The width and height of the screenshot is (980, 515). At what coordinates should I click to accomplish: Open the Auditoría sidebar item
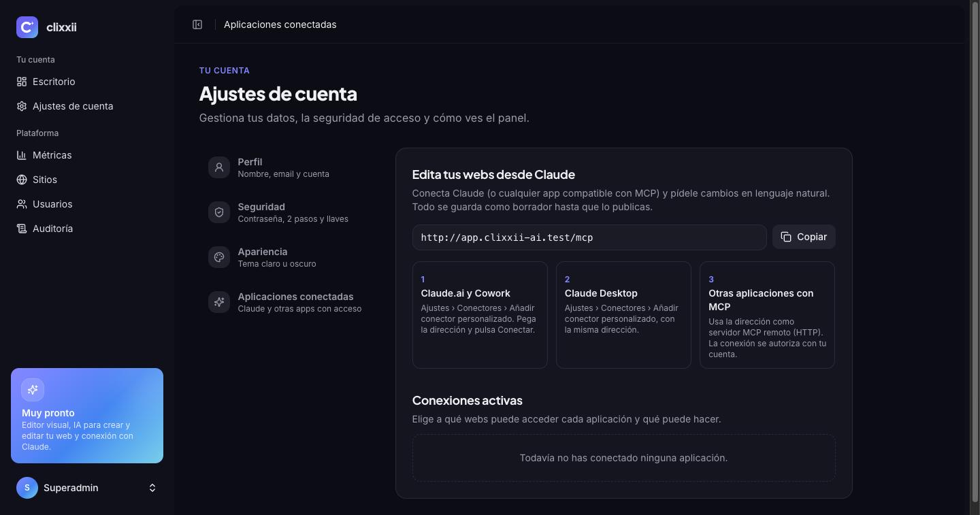[x=87, y=229]
